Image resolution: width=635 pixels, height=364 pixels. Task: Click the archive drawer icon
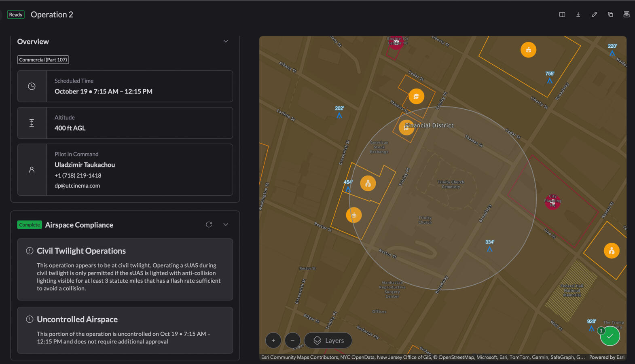[x=626, y=15]
